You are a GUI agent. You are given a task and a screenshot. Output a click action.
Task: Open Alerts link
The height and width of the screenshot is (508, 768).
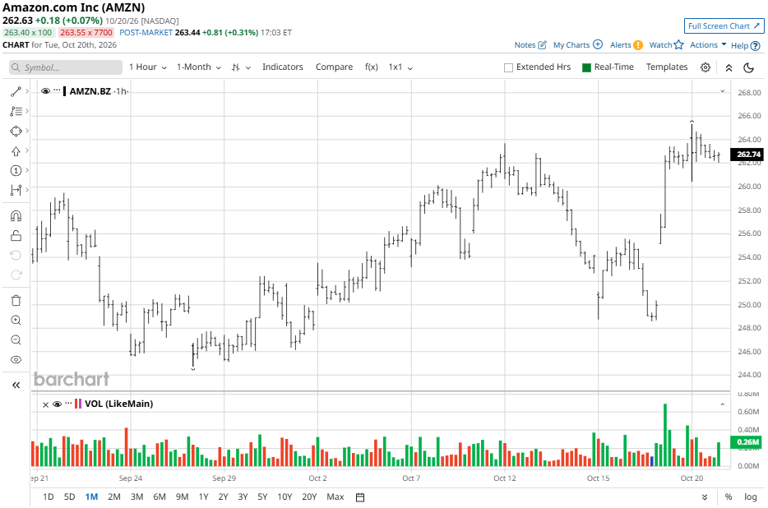[626, 45]
